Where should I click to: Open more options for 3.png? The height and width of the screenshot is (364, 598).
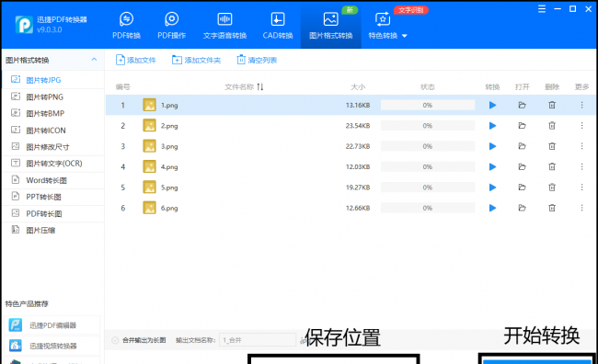581,146
